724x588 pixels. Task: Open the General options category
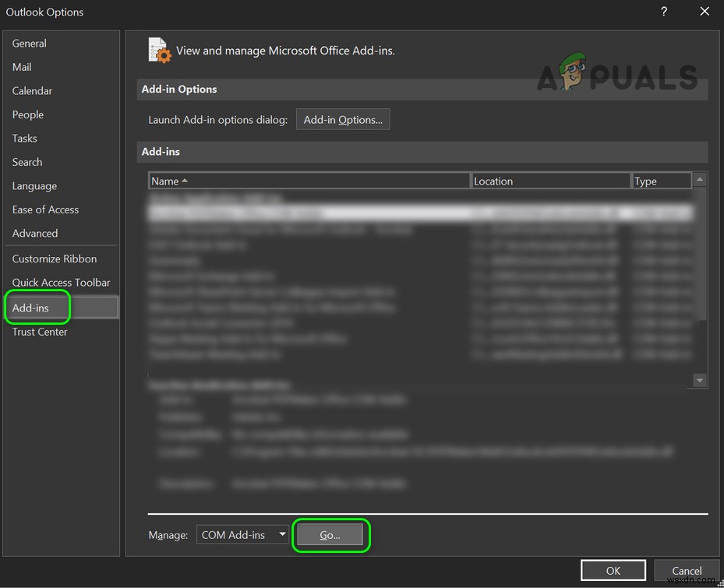click(29, 44)
